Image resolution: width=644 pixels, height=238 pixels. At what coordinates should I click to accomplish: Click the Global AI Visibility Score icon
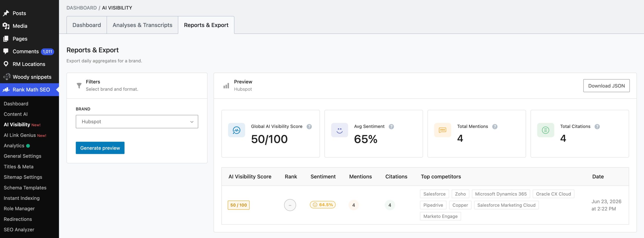click(236, 130)
